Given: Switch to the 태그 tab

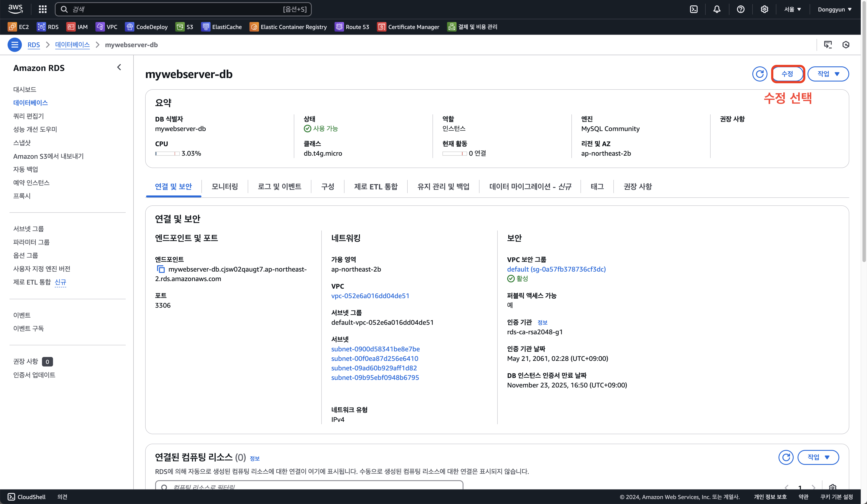Looking at the screenshot, I should tap(597, 187).
